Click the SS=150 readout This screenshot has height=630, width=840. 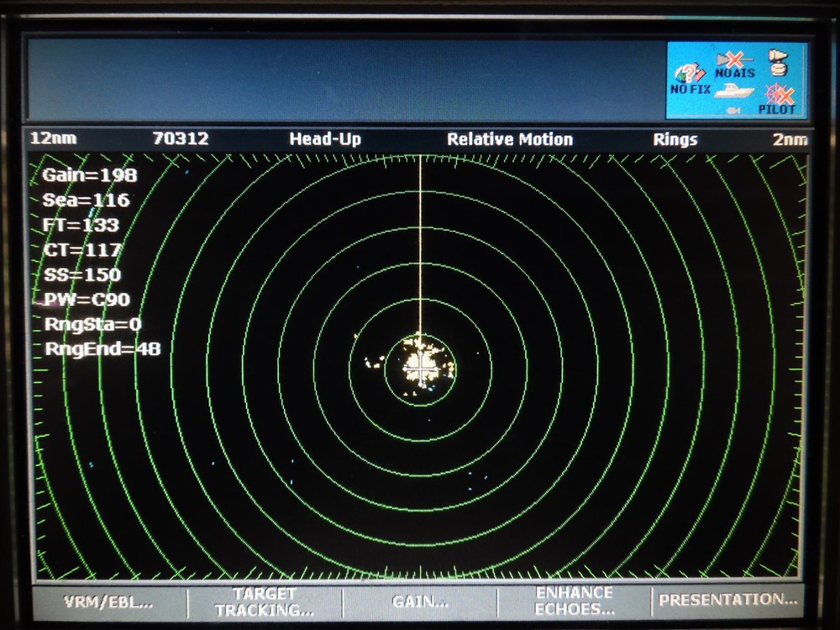tap(82, 275)
